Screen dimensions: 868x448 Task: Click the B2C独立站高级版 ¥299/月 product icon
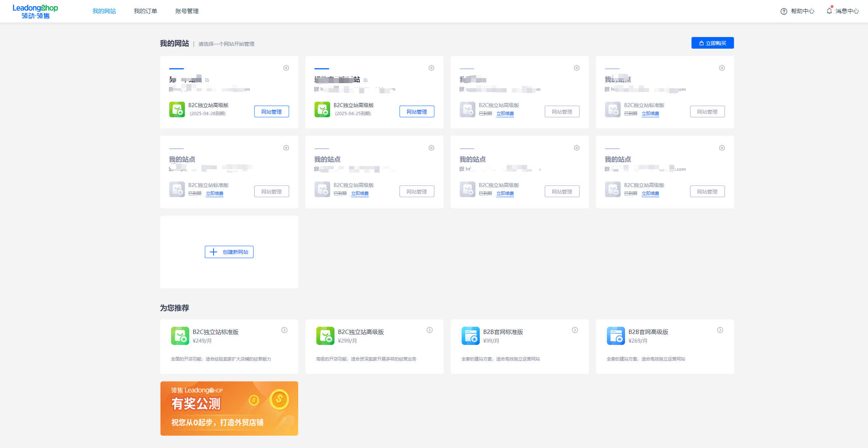[x=325, y=336]
